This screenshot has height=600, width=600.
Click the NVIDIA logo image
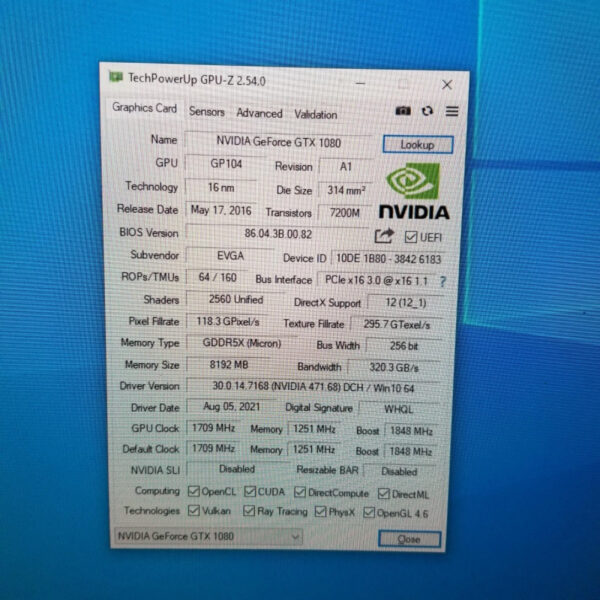[414, 191]
